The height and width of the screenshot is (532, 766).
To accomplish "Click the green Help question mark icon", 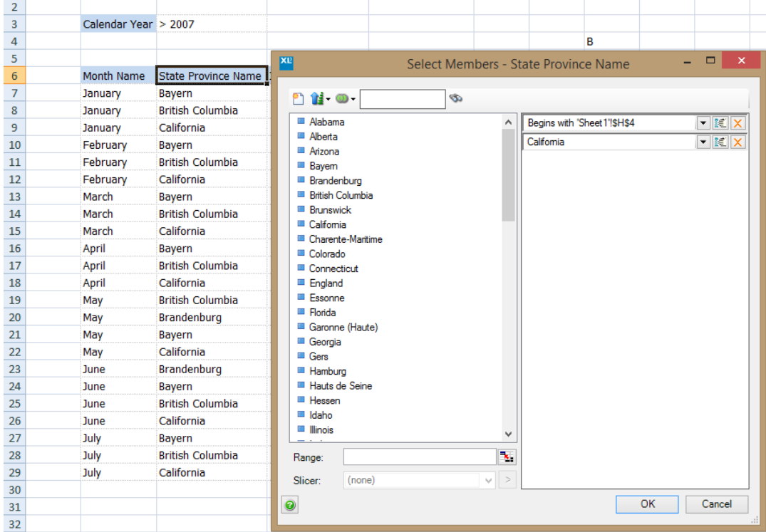I will click(289, 504).
